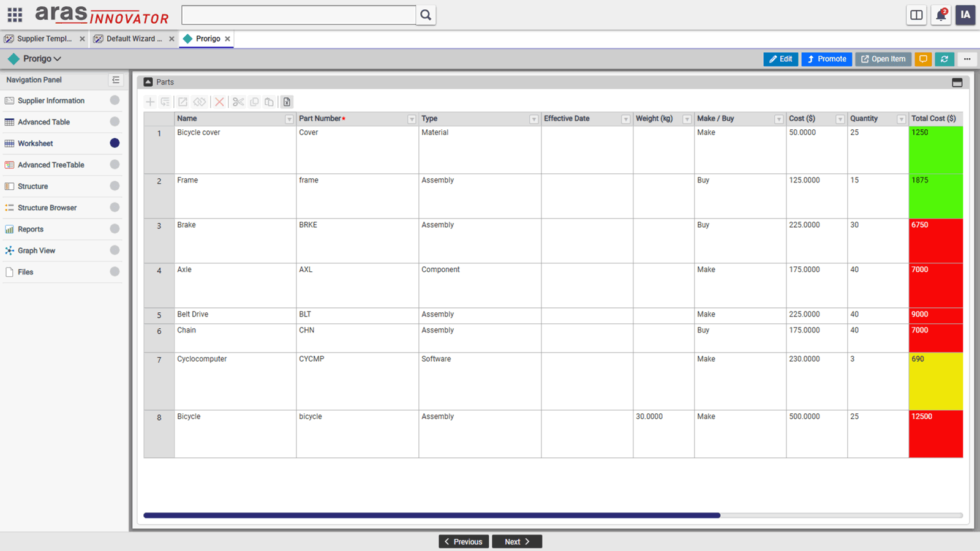Image resolution: width=980 pixels, height=551 pixels.
Task: Click the red Total Cost cell 12500
Action: pyautogui.click(x=936, y=434)
